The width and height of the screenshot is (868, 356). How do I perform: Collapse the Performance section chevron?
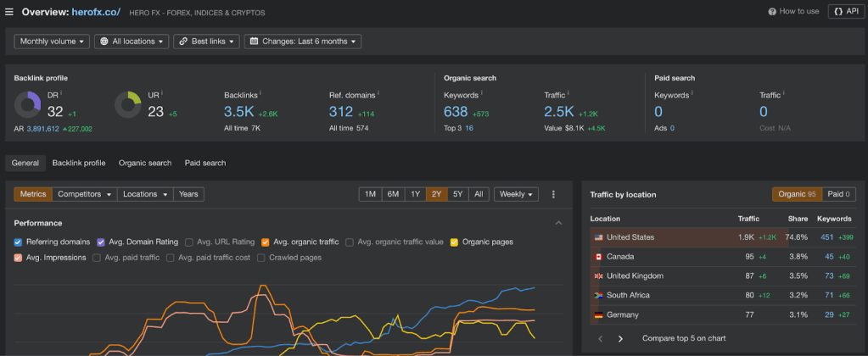pyautogui.click(x=558, y=223)
